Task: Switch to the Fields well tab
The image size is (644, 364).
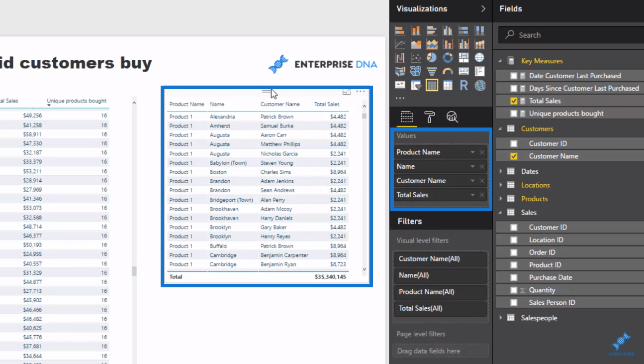Action: point(407,117)
